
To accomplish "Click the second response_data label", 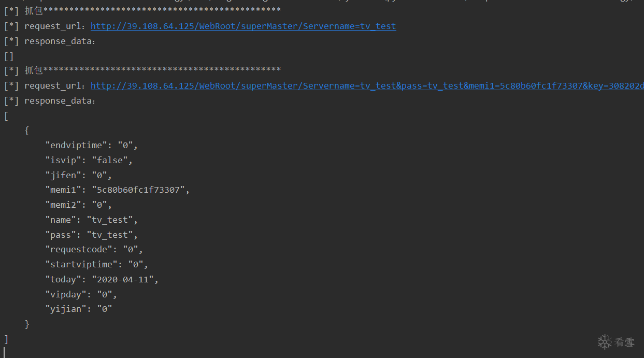I will 58,101.
